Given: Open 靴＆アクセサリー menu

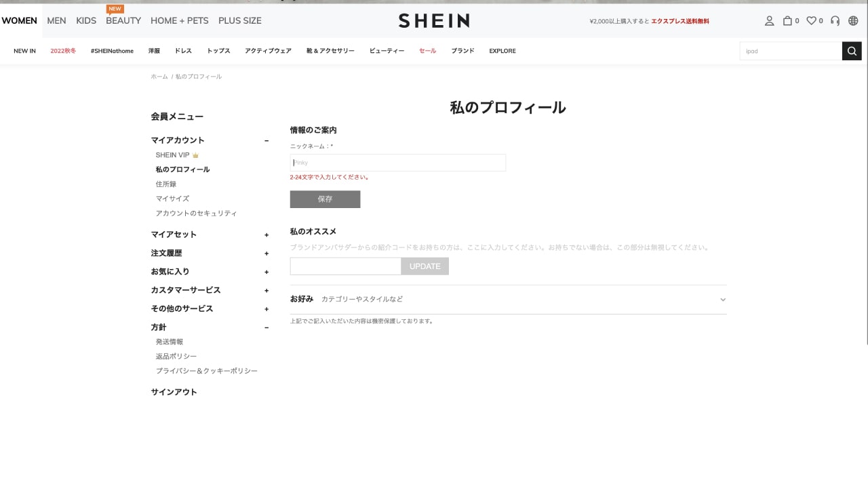Looking at the screenshot, I should (x=330, y=51).
